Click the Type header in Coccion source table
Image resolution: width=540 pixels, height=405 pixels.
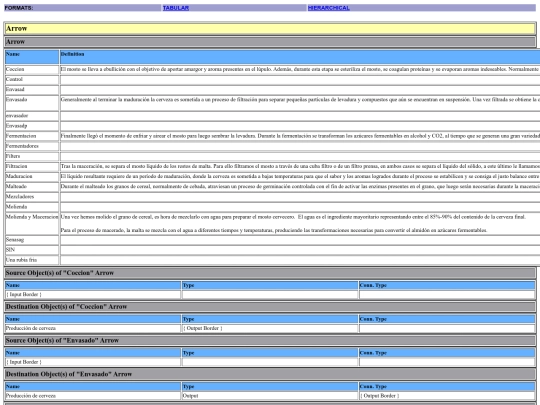(x=270, y=285)
